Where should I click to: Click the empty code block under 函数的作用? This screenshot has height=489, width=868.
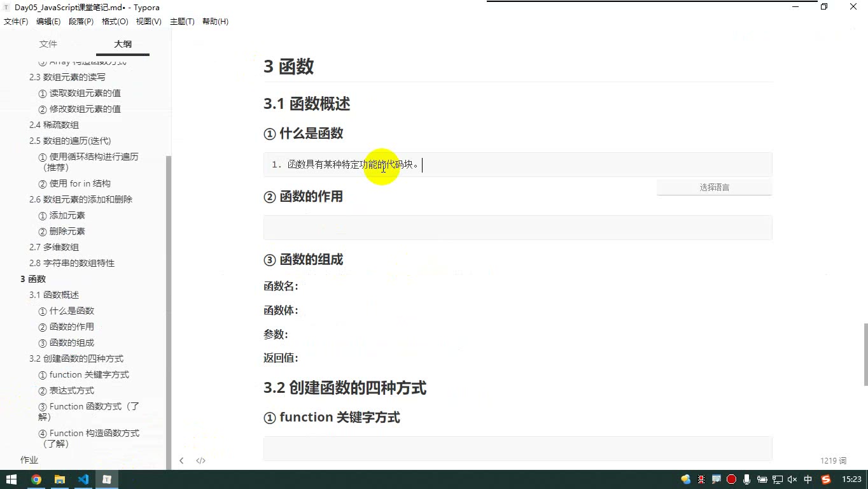click(517, 227)
